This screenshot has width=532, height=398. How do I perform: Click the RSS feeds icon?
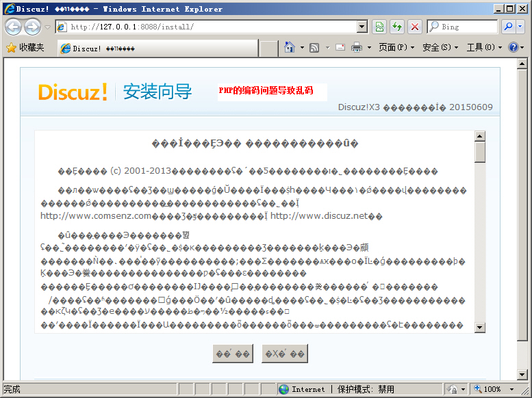pos(314,47)
